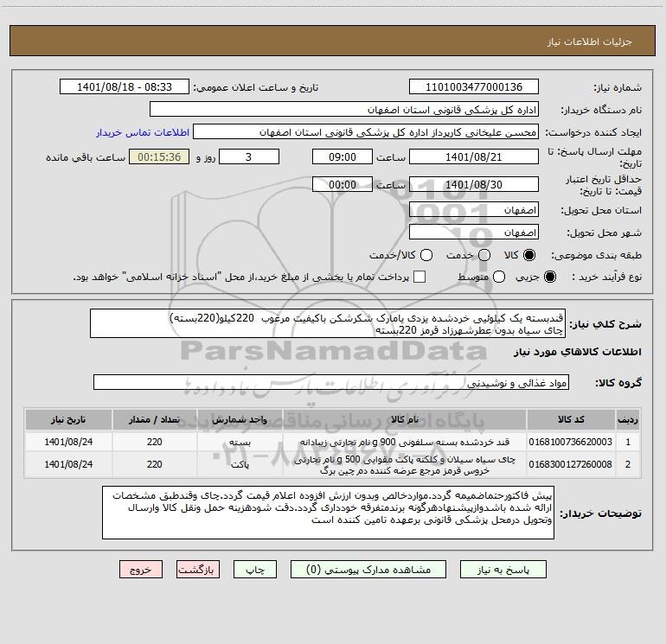The height and width of the screenshot is (644, 666).
Task: Click the جزئیات اطلاعات نیاز header title
Action: coord(590,41)
